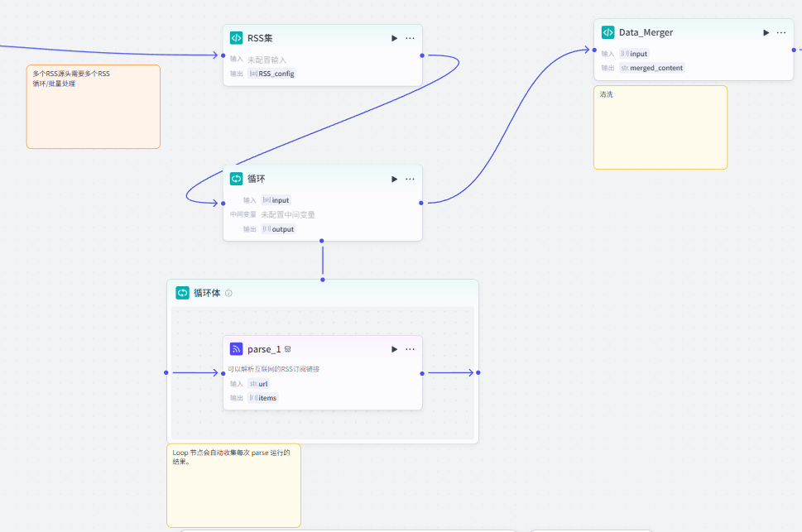Run the RSS集 node with play button
This screenshot has width=802, height=532.
click(x=394, y=38)
